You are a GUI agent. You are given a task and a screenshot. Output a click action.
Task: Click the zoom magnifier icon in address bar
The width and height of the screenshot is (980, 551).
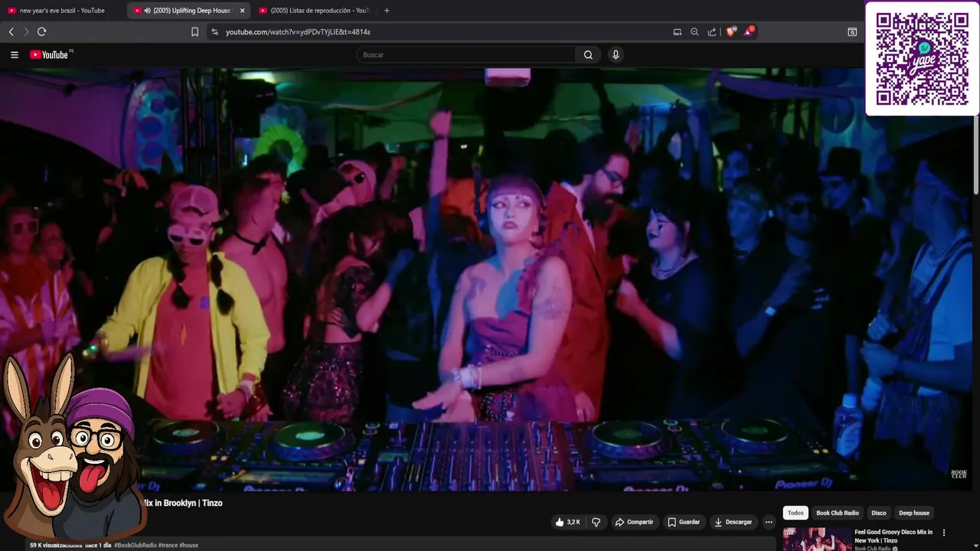click(694, 31)
